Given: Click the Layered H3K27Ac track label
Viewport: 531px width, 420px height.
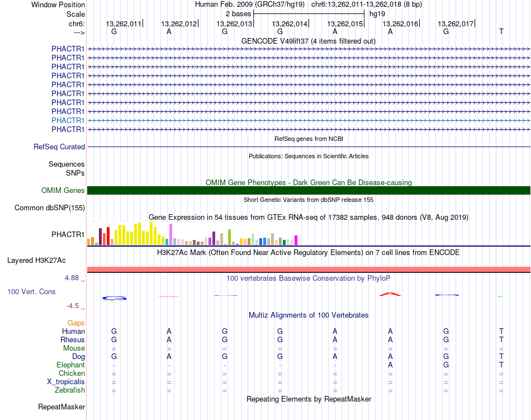Looking at the screenshot, I should point(36,260).
